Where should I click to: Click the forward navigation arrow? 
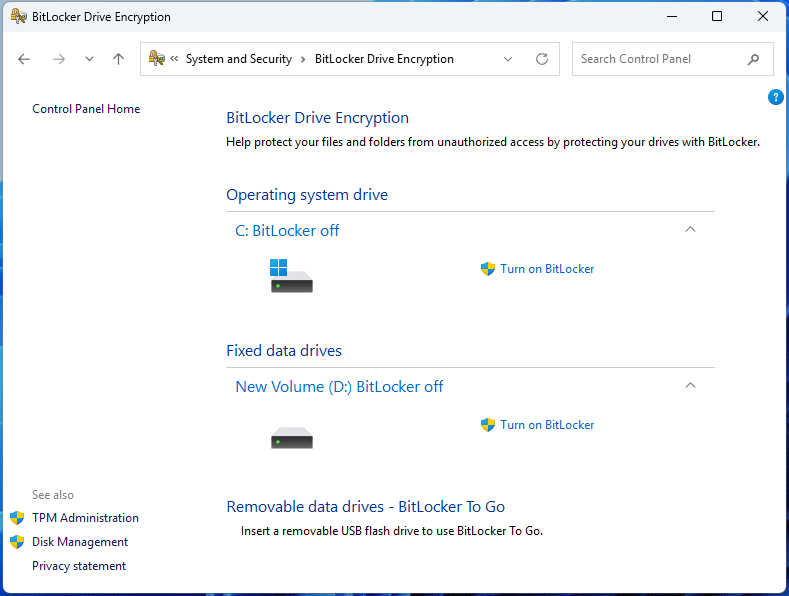coord(59,59)
